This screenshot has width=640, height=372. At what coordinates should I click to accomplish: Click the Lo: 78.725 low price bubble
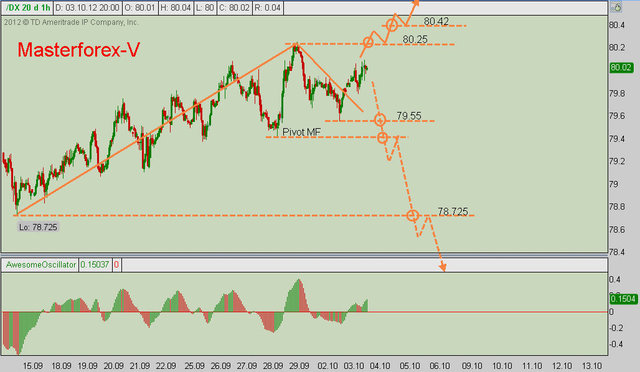(38, 227)
